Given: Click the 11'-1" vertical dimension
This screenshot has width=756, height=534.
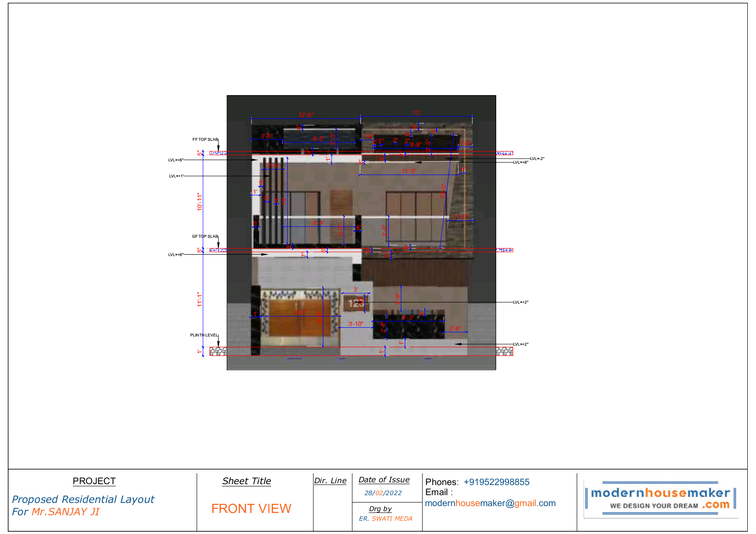Looking at the screenshot, I should (199, 299).
